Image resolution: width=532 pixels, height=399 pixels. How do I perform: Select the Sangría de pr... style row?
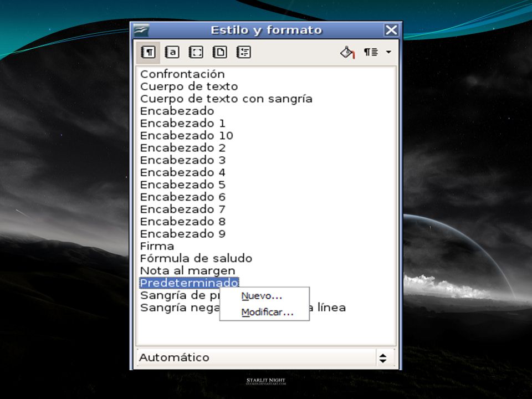pyautogui.click(x=180, y=295)
